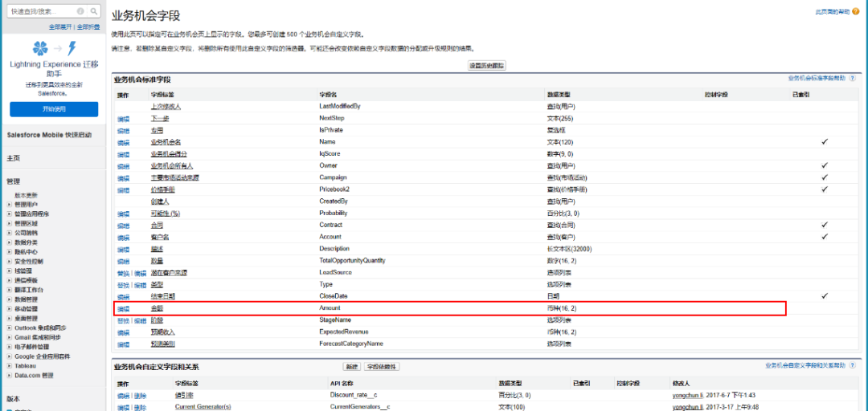Open the 金额 field label link
This screenshot has width=868, height=411.
158,308
